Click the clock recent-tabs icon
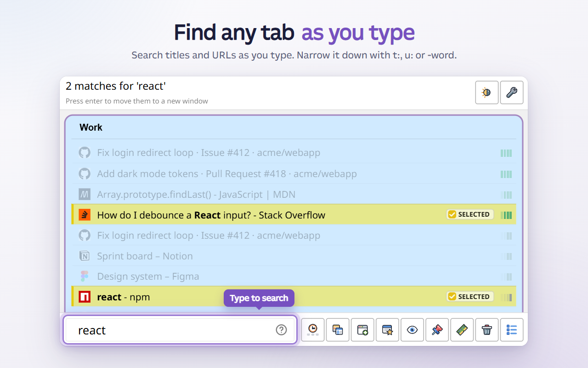This screenshot has width=588, height=368. pyautogui.click(x=313, y=330)
